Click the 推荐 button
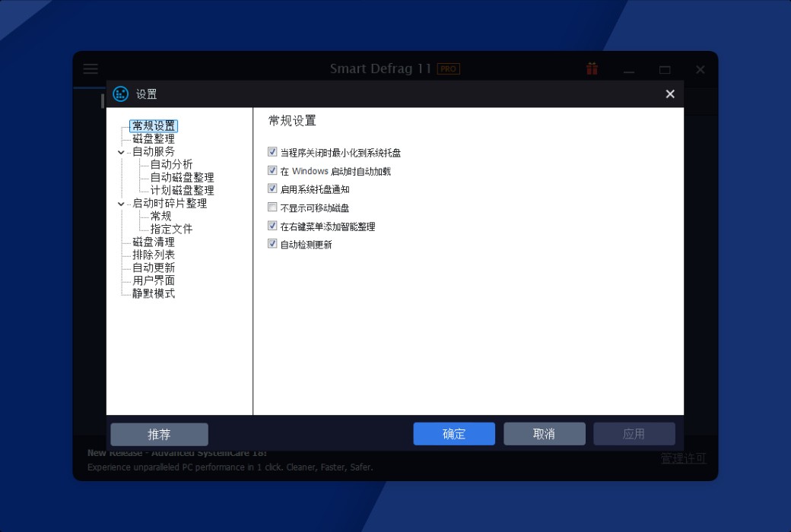Screen dimensions: 791x532 (160, 434)
